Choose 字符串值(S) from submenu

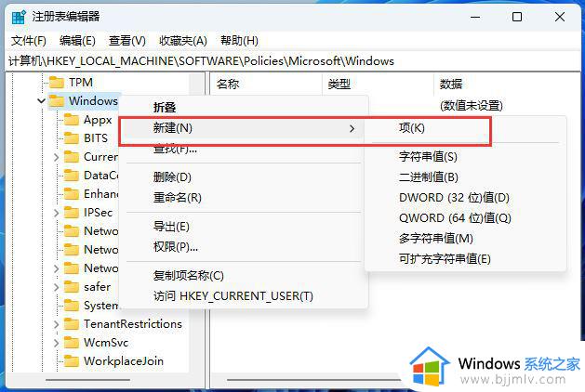click(x=465, y=156)
